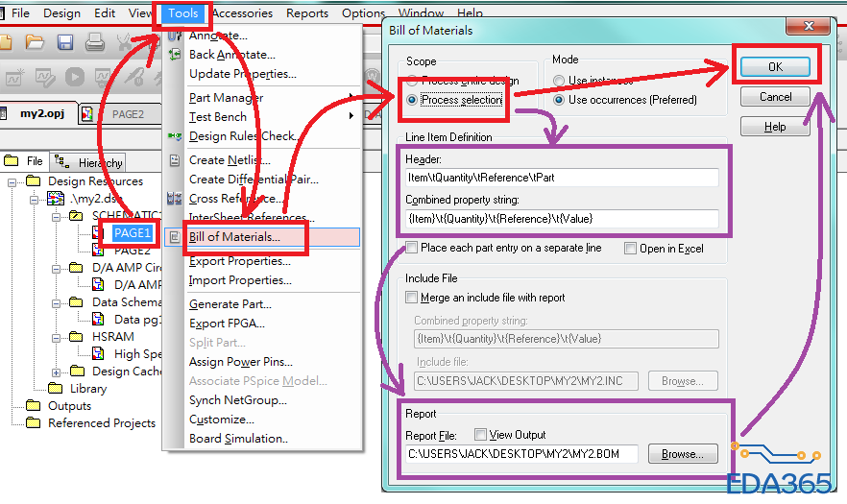Open the Reports menu

[307, 13]
